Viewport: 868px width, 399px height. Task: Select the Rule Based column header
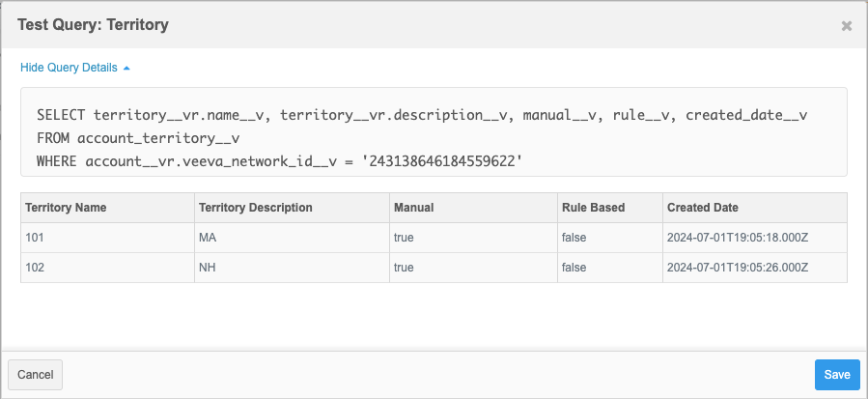pyautogui.click(x=593, y=208)
